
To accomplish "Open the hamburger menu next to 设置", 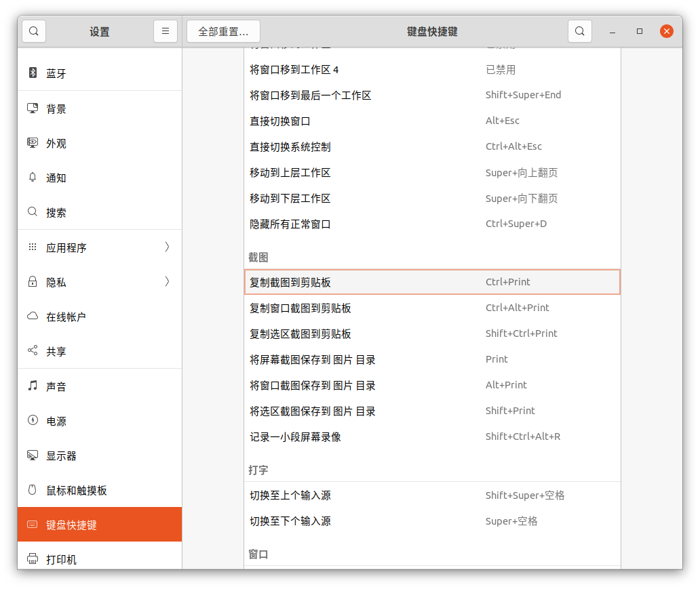I will point(166,31).
